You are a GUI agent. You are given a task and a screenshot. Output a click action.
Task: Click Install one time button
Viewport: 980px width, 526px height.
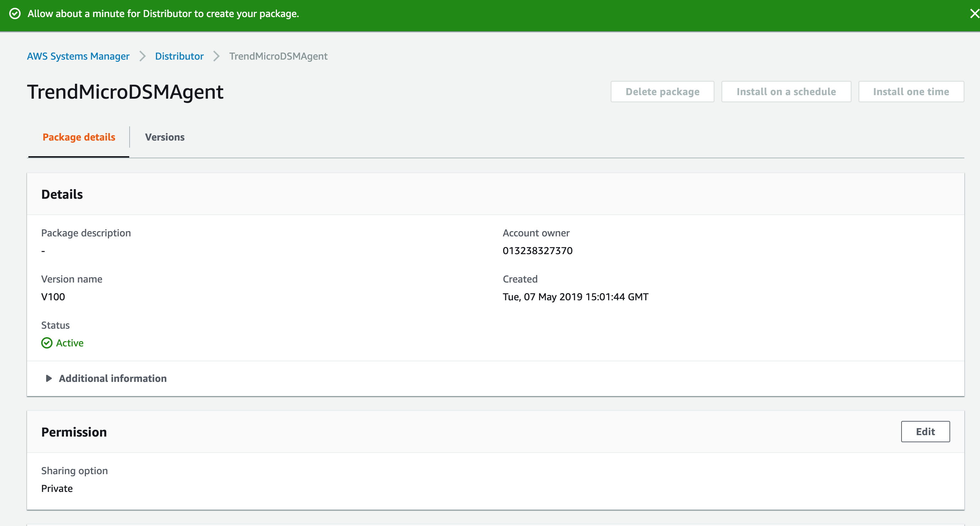point(911,92)
